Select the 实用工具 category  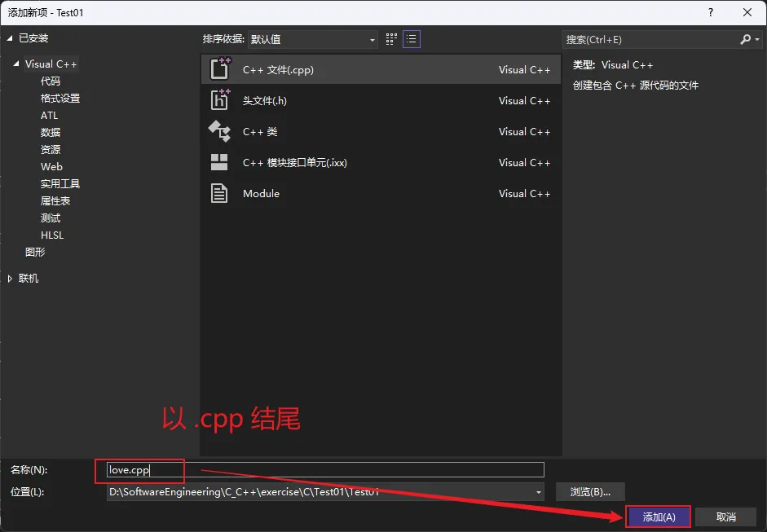click(x=60, y=184)
